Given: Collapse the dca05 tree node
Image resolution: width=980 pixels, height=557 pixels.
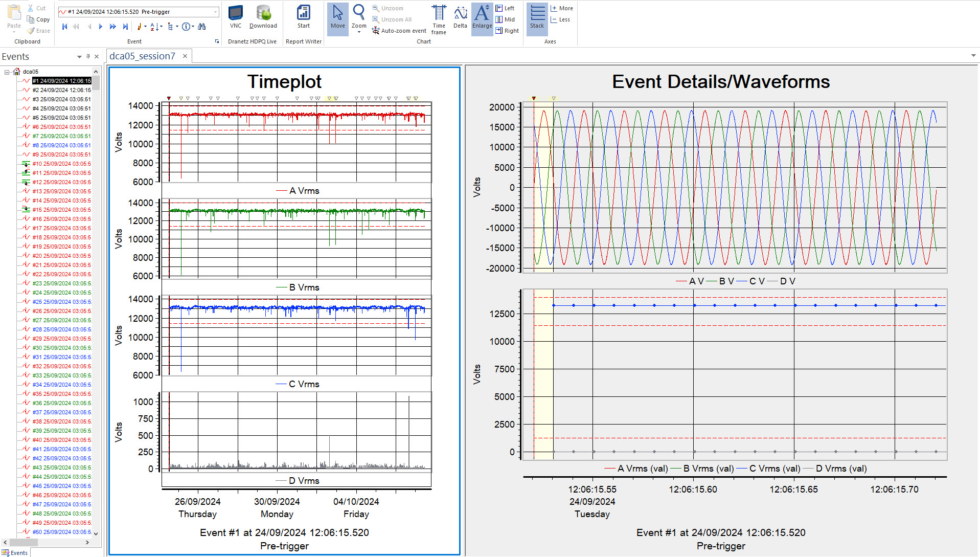Looking at the screenshot, I should coord(7,72).
